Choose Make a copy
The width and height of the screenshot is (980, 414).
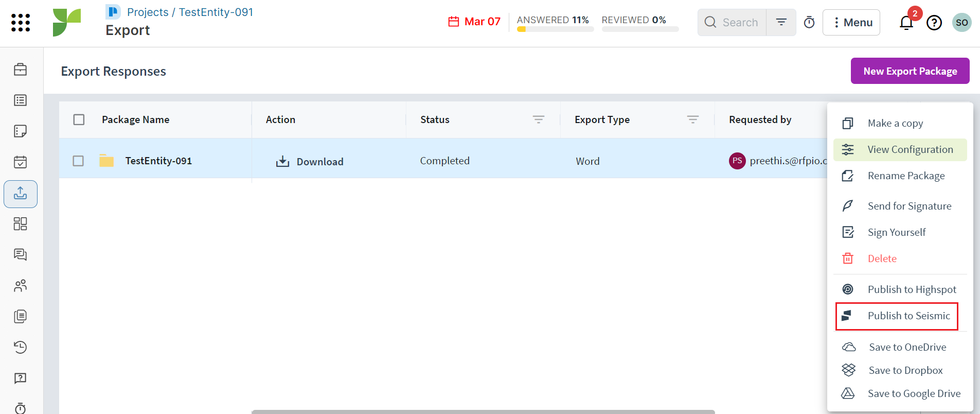(x=900, y=124)
